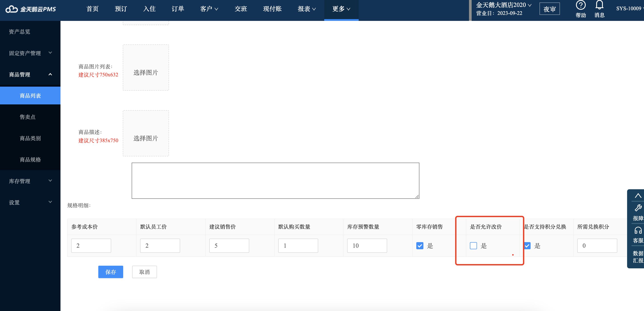Expand the 固定资产管理 sidebar section
The height and width of the screenshot is (311, 644).
[x=30, y=53]
